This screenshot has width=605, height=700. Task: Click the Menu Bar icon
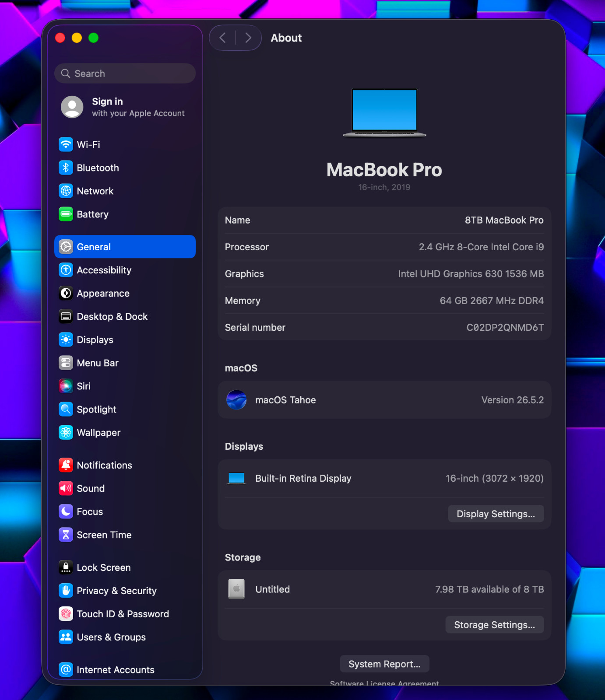coord(66,363)
